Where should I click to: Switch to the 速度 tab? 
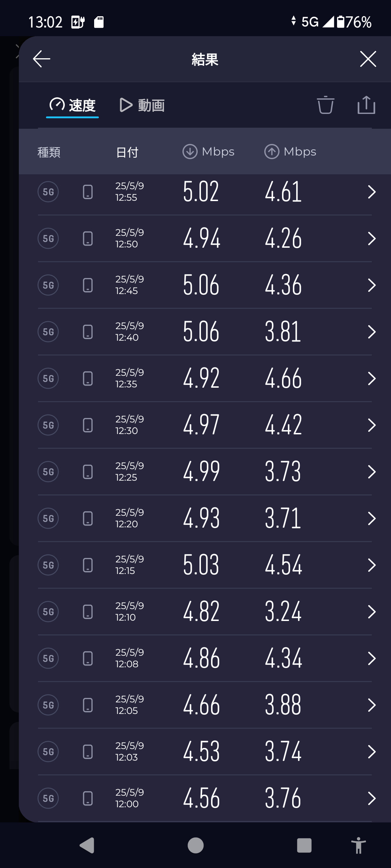[x=72, y=106]
